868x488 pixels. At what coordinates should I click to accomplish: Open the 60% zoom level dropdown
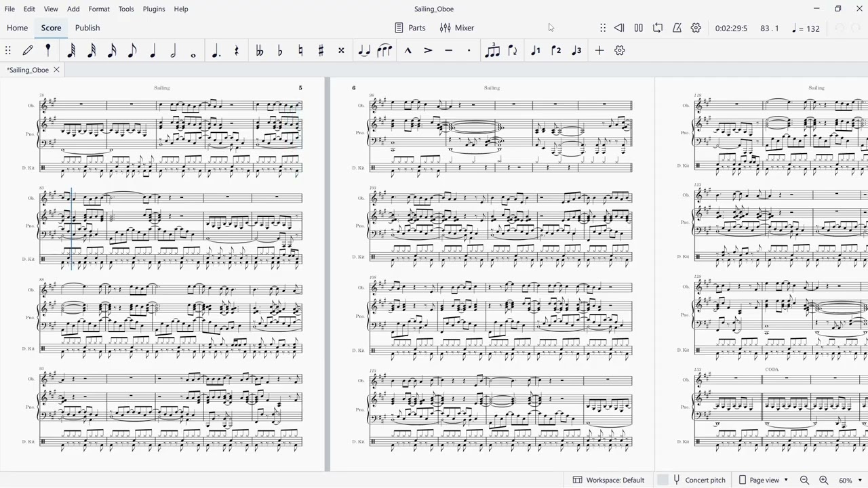coord(851,480)
